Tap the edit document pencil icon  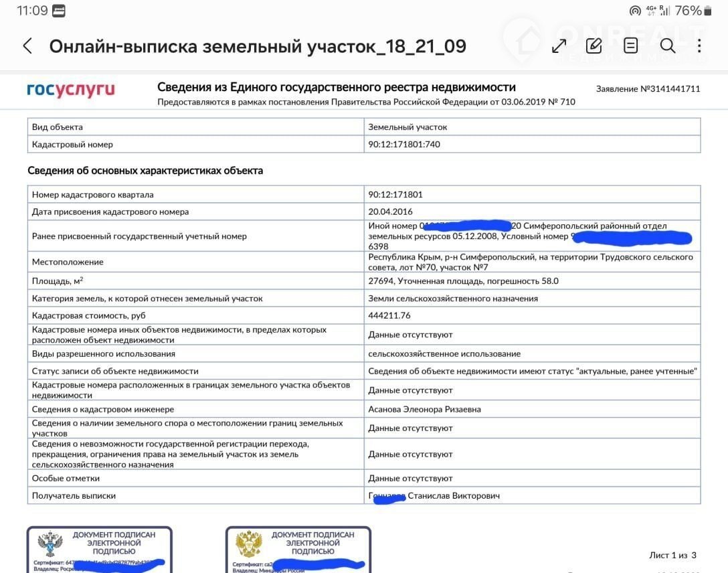pos(594,46)
